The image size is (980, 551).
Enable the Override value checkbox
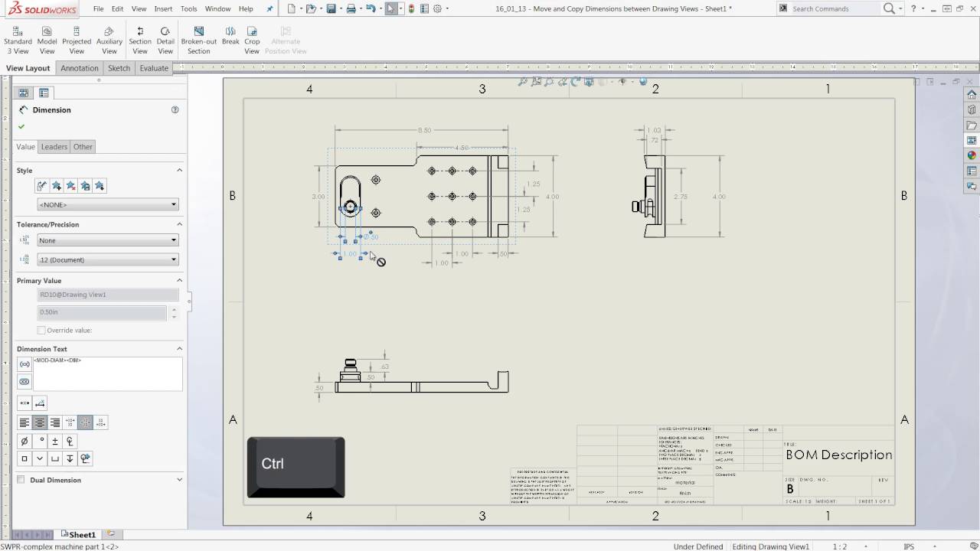[41, 330]
